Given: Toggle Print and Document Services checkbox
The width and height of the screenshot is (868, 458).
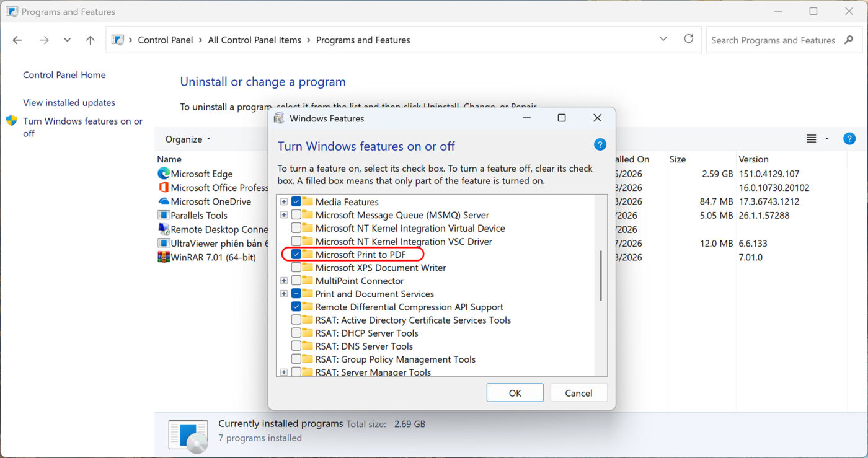Looking at the screenshot, I should (296, 293).
